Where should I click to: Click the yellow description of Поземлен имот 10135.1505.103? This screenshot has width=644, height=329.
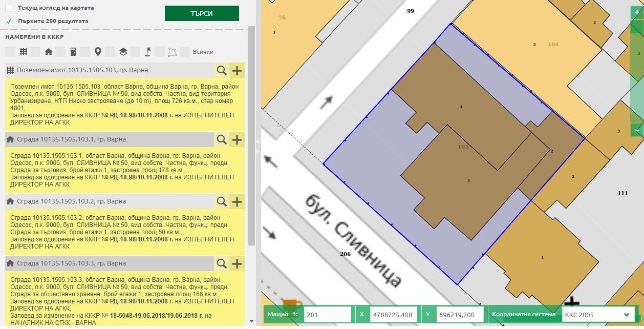point(125,105)
